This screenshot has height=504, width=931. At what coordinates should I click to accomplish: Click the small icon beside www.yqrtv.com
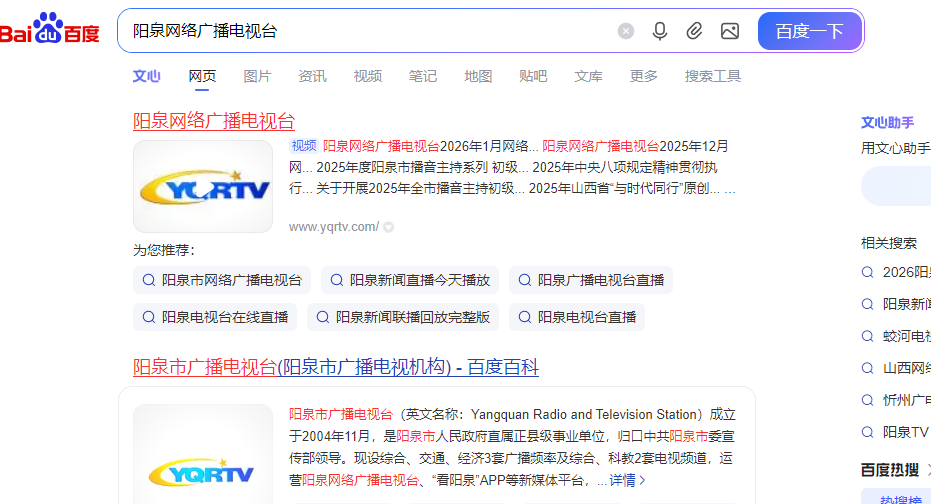(389, 227)
